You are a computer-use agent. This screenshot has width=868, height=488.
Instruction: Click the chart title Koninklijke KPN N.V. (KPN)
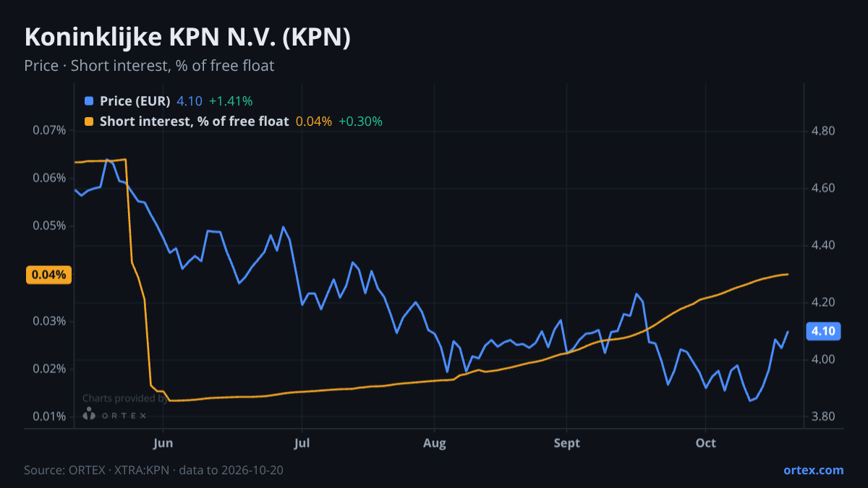187,38
